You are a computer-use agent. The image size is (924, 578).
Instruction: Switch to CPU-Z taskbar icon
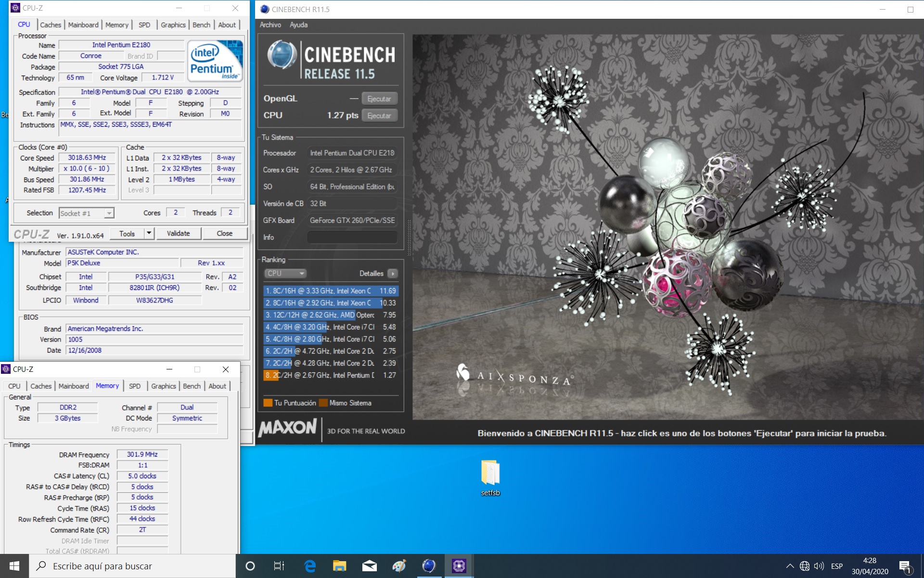(459, 566)
